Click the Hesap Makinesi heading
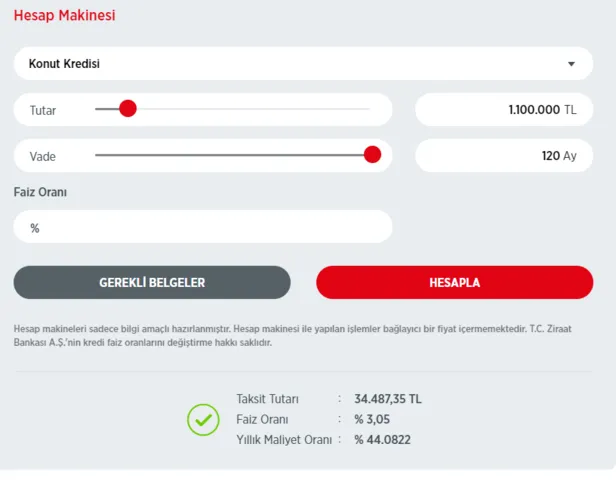616x484 pixels. (x=64, y=17)
